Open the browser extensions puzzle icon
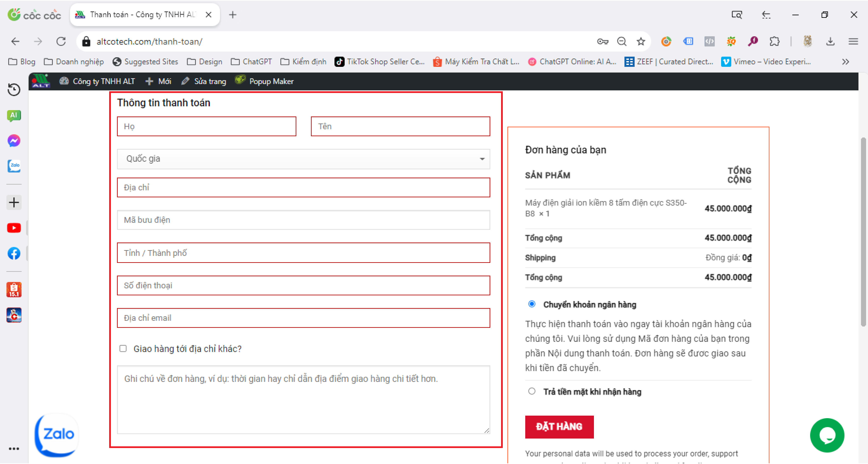 (774, 41)
